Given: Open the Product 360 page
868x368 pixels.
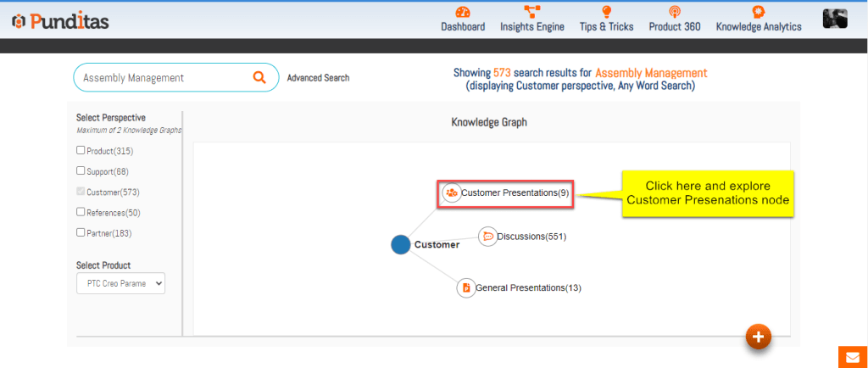Looking at the screenshot, I should coord(674,26).
